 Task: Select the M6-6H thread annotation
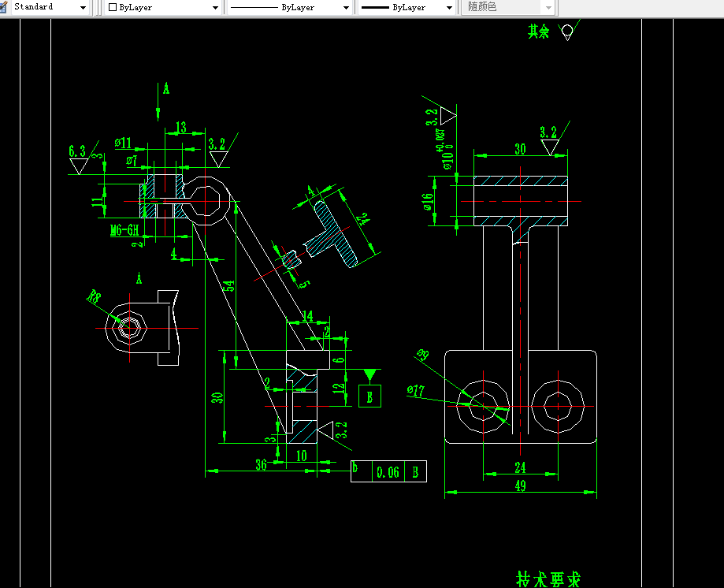[x=124, y=230]
